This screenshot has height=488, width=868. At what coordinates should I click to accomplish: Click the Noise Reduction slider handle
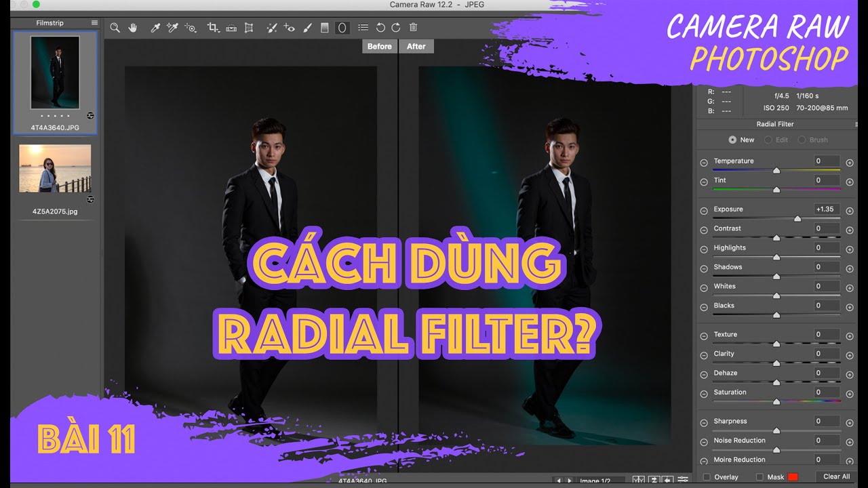point(776,450)
